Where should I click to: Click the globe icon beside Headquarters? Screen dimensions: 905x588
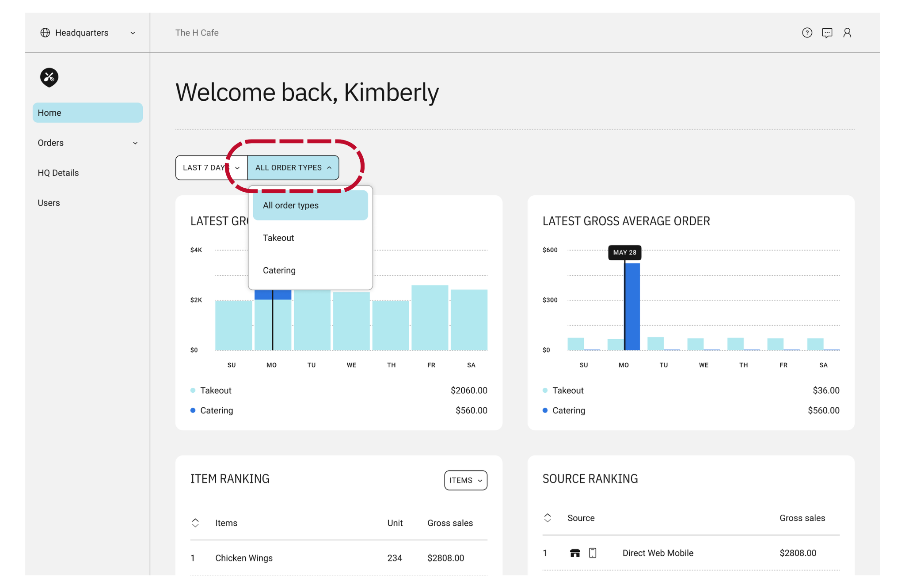tap(45, 33)
